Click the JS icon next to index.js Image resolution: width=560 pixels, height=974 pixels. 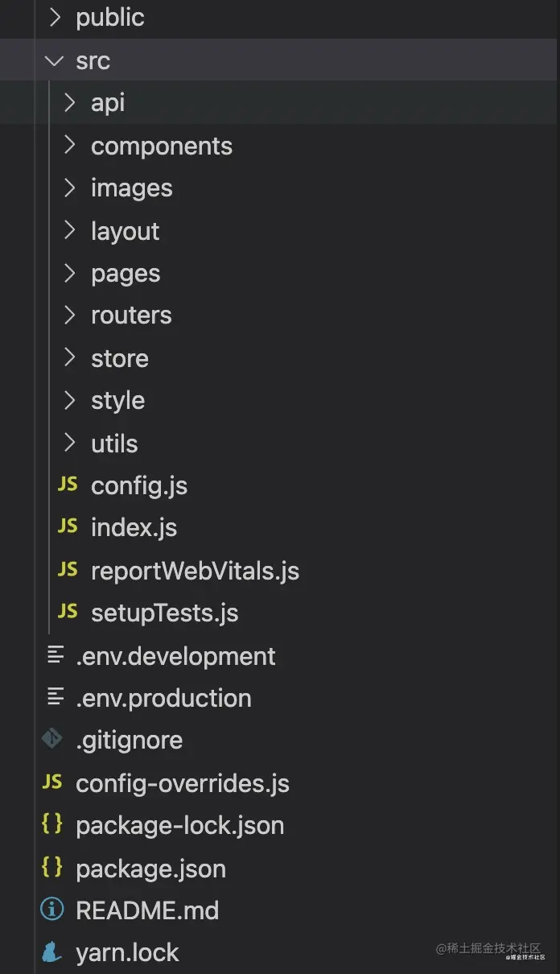point(68,526)
